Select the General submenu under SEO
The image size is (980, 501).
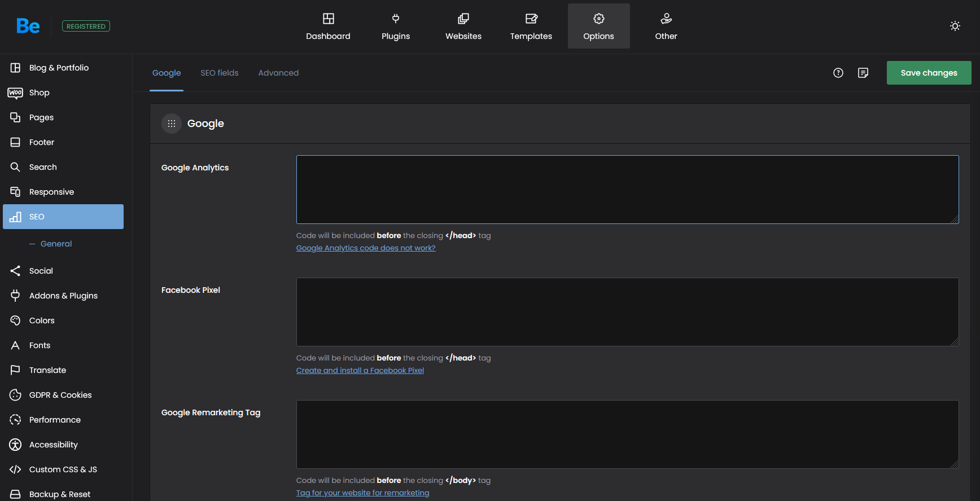(x=56, y=244)
